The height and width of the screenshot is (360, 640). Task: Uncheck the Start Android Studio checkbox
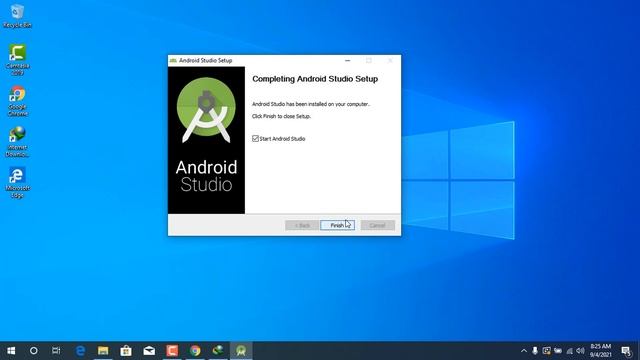(256, 139)
